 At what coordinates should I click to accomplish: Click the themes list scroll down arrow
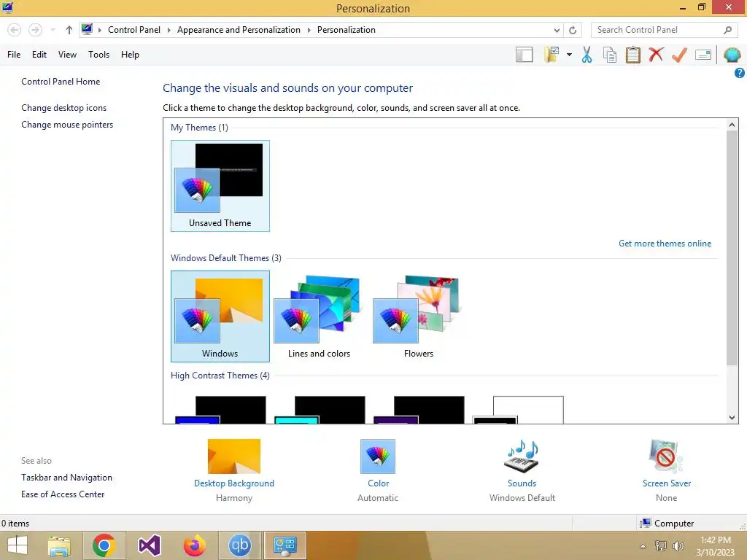732,418
